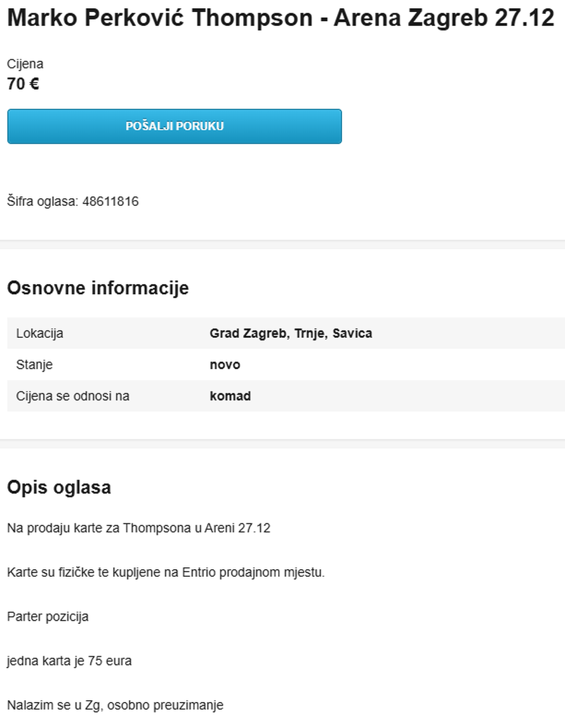Click the Stanje row label
This screenshot has height=728, width=565.
(x=34, y=365)
